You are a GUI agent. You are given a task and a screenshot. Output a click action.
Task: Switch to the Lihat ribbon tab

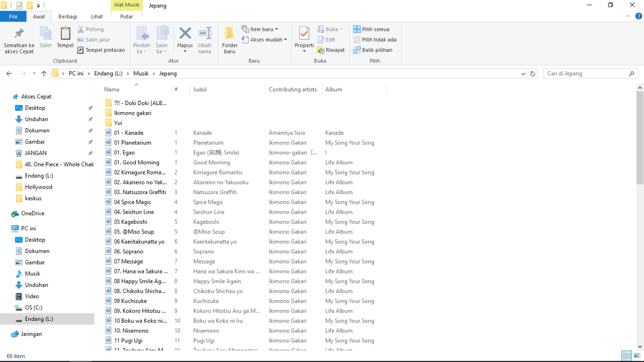click(97, 17)
